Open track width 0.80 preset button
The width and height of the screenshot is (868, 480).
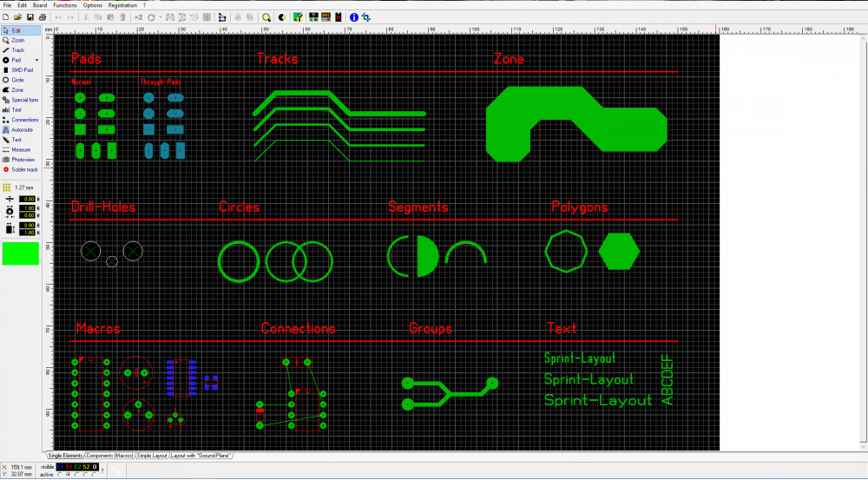point(37,200)
